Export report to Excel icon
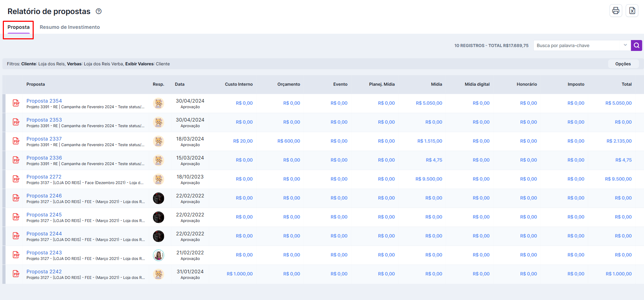Image resolution: width=644 pixels, height=300 pixels. pos(632,11)
